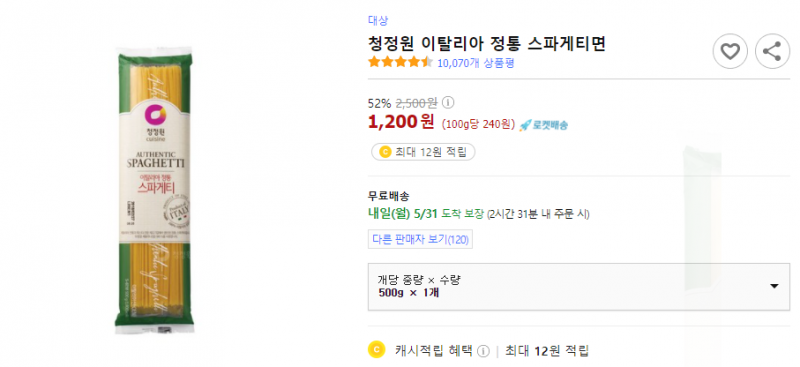The image size is (800, 367).
Task: Click the spaghetti product image
Action: (153, 190)
